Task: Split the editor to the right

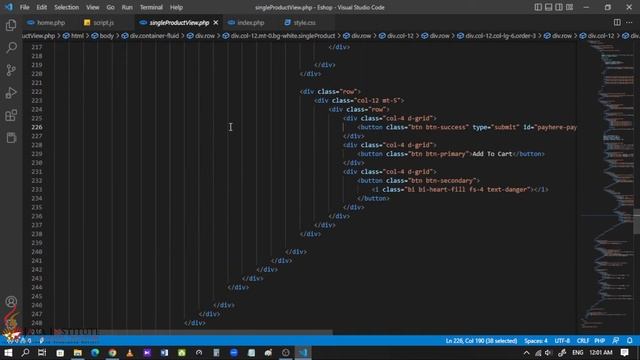Action: click(x=617, y=22)
